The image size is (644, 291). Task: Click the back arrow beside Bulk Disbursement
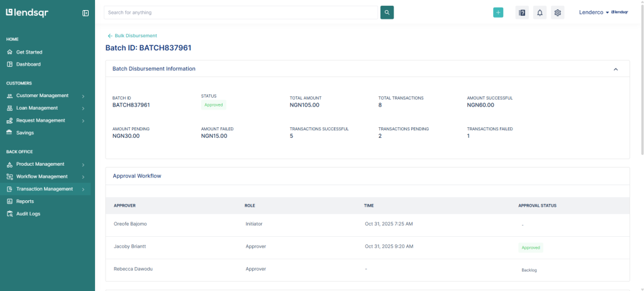click(x=110, y=36)
